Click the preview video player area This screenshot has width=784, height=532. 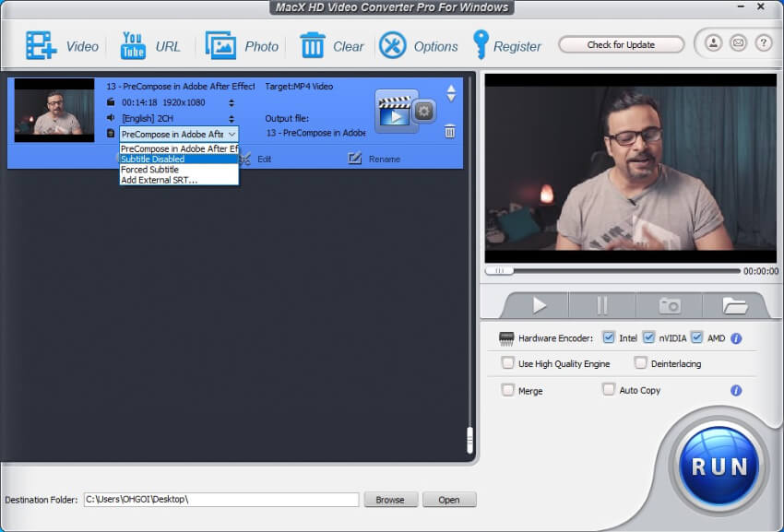631,169
